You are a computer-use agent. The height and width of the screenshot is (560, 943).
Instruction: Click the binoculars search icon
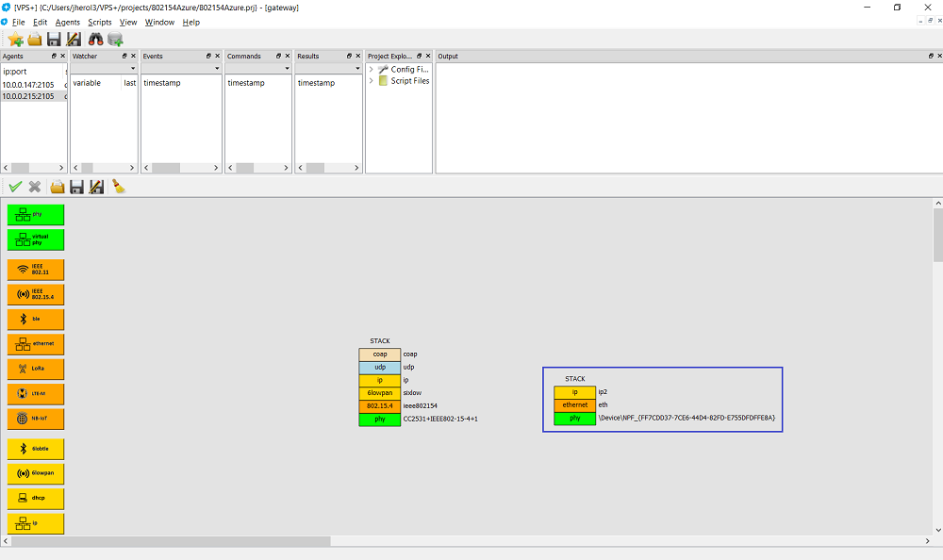tap(95, 39)
